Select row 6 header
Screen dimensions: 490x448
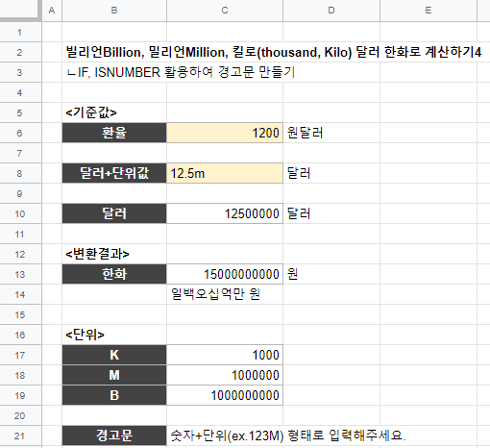[20, 133]
